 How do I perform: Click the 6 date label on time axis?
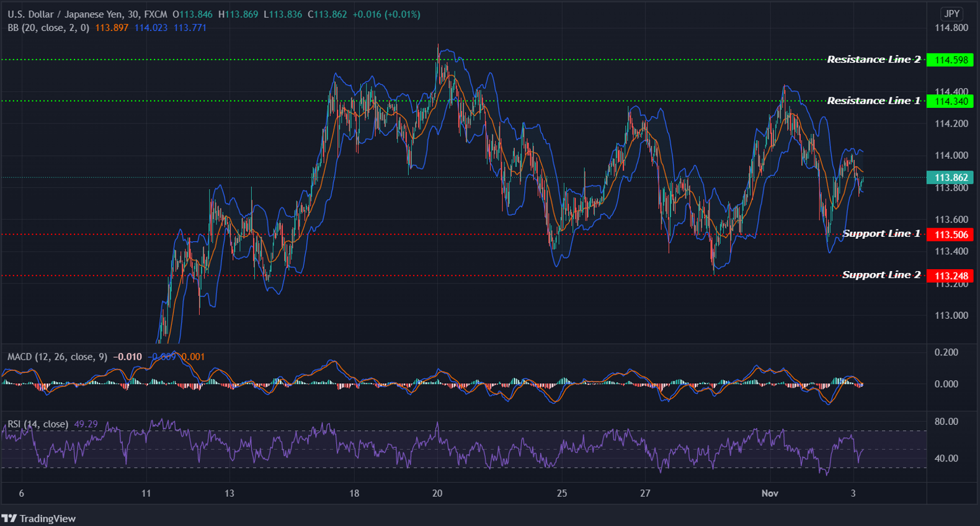click(21, 493)
